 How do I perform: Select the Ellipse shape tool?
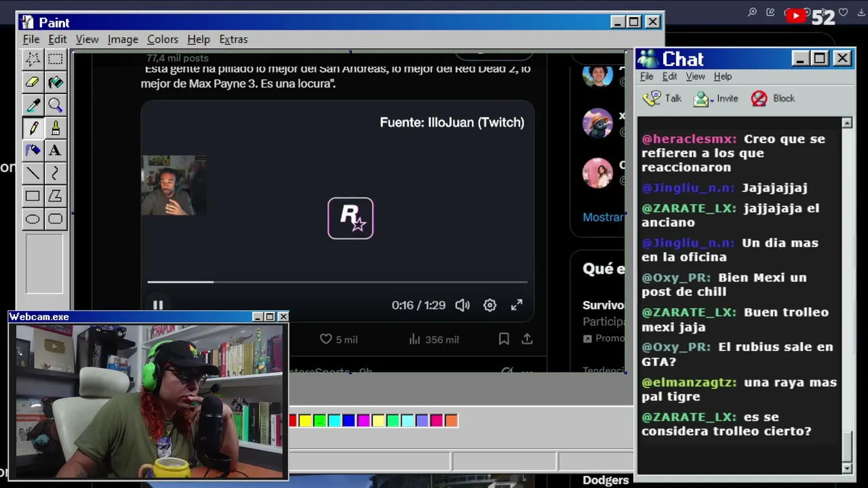click(33, 219)
